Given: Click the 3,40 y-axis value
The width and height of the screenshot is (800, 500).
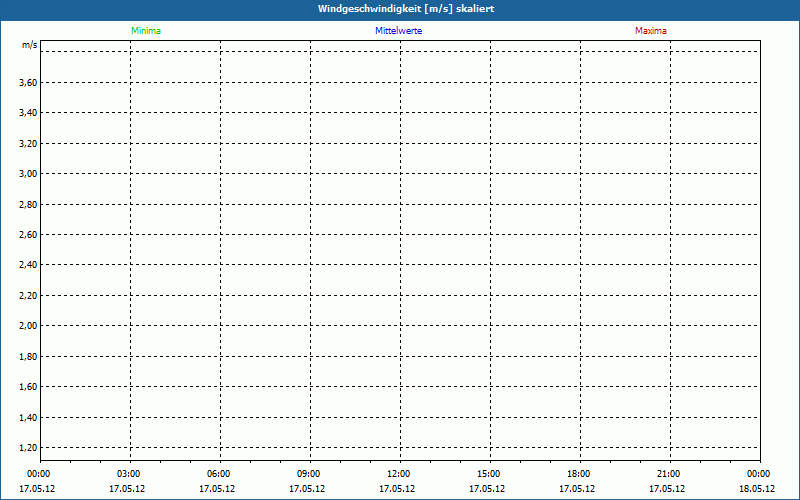Looking at the screenshot, I should (28, 113).
